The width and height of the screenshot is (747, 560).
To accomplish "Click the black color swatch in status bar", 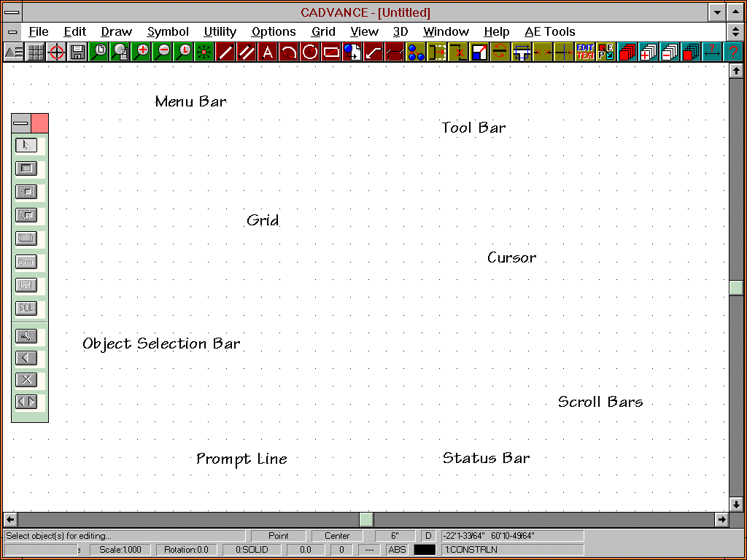I will point(425,550).
